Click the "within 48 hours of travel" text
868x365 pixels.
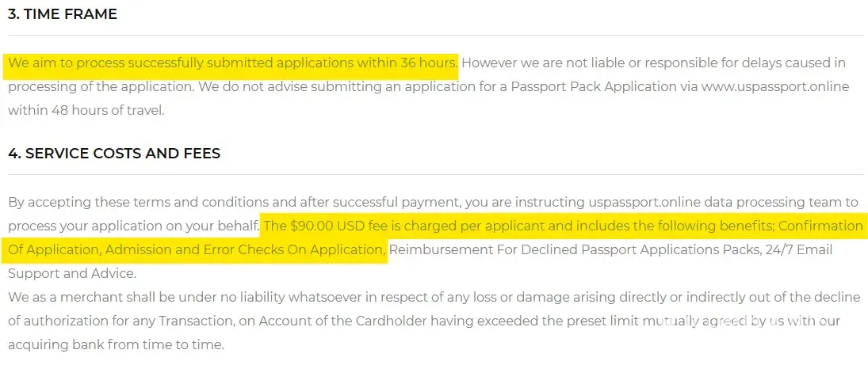[86, 110]
